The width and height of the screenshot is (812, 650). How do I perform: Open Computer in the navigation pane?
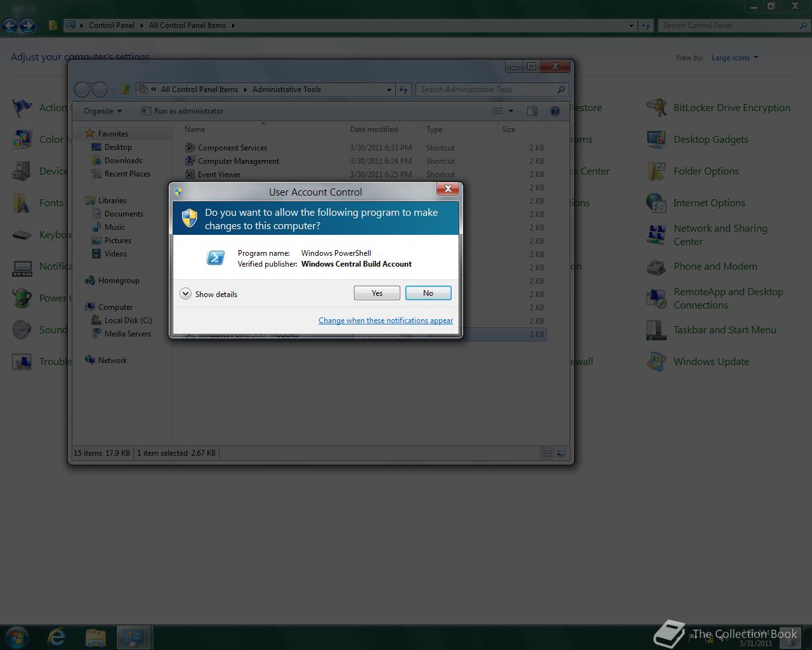115,307
